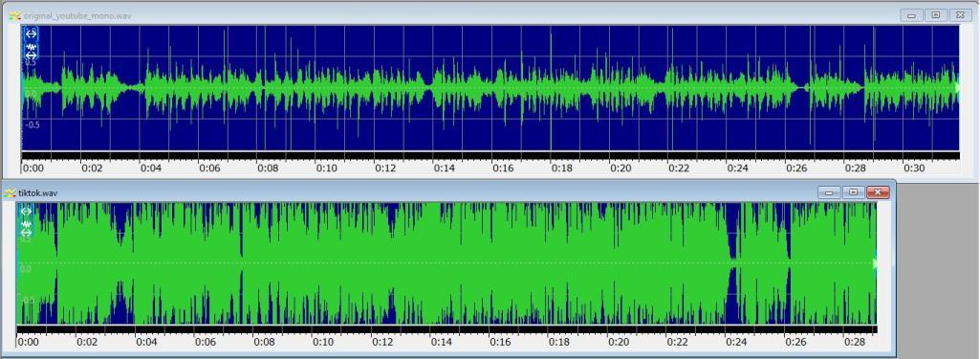Screen dimensions: 980x359
Task: Click the waveform zoom icon in tiktok.wav
Action: [26, 223]
